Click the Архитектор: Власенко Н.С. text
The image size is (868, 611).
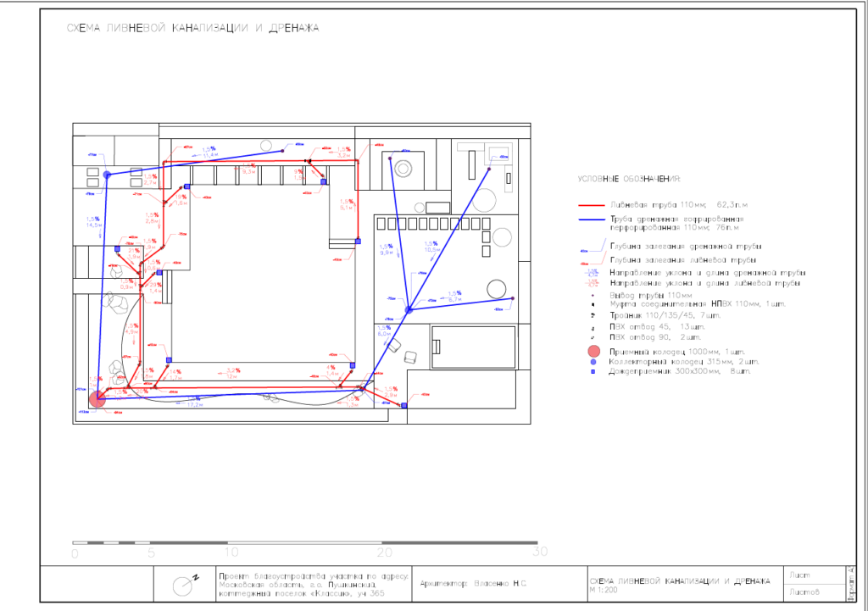click(473, 584)
